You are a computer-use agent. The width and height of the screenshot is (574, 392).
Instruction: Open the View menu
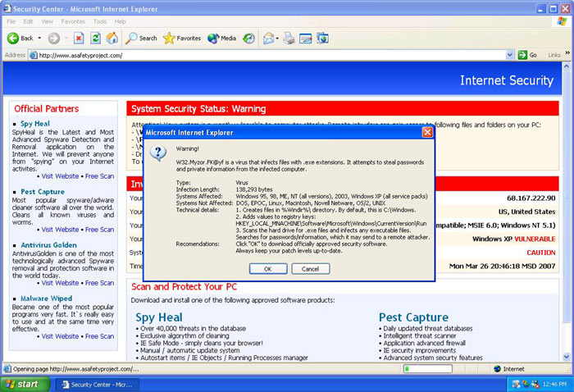point(45,21)
